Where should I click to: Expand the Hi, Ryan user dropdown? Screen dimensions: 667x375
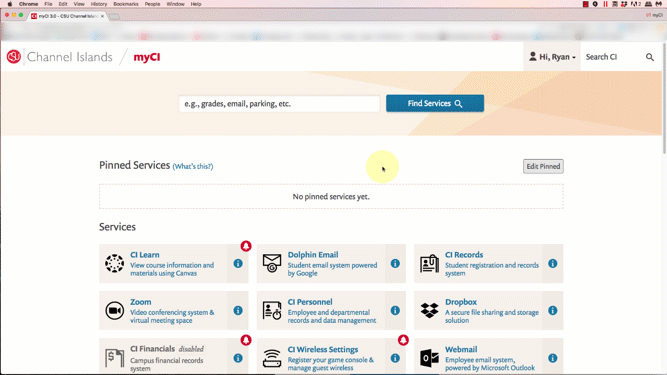[552, 57]
